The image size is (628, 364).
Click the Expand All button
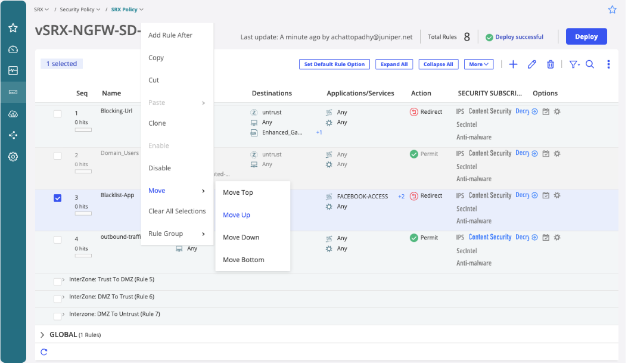[x=394, y=64]
